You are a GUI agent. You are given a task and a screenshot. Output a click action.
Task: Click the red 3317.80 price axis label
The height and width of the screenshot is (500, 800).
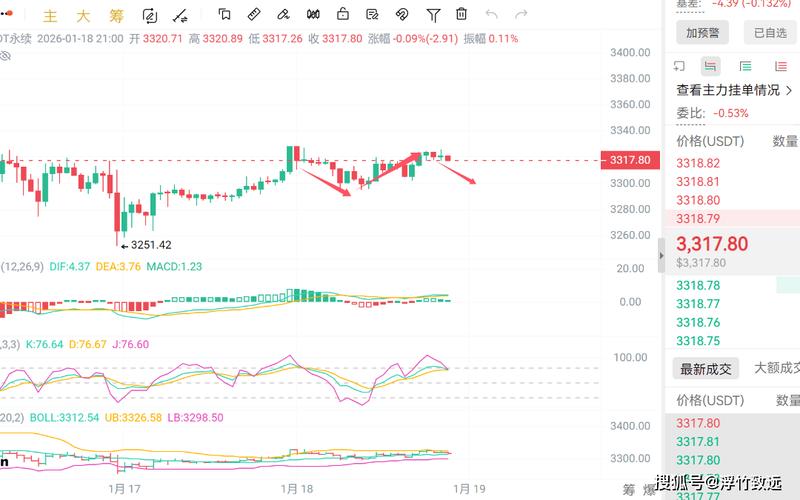(x=629, y=160)
